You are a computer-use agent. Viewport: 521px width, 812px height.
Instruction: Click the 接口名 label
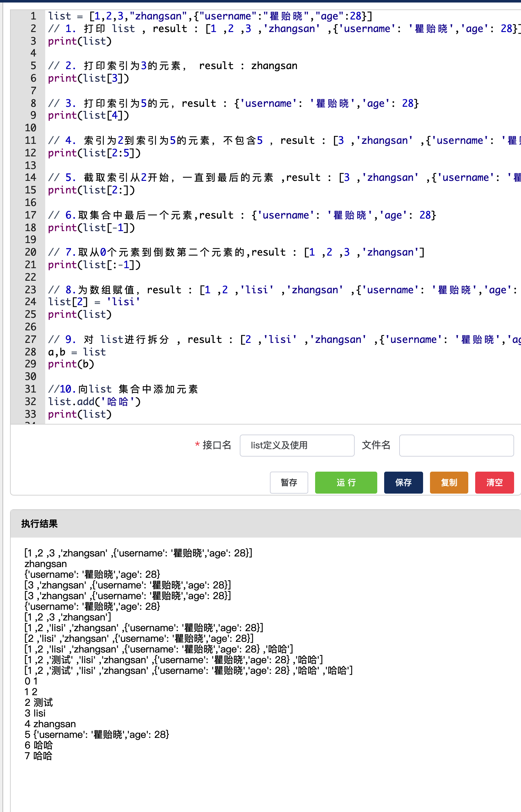tap(217, 445)
